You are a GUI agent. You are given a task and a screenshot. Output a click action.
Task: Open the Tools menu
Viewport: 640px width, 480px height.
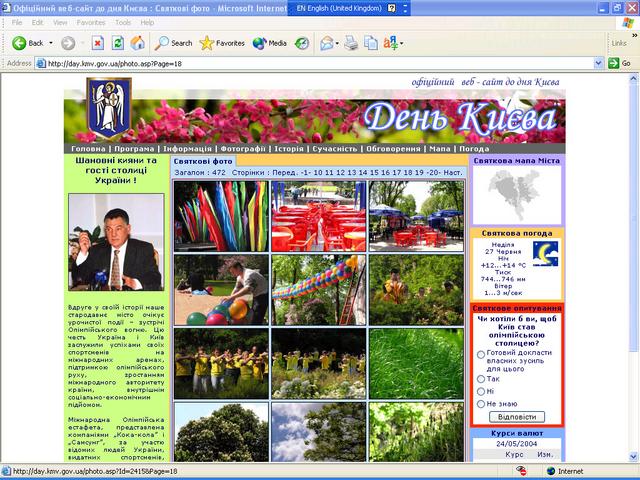tap(123, 22)
